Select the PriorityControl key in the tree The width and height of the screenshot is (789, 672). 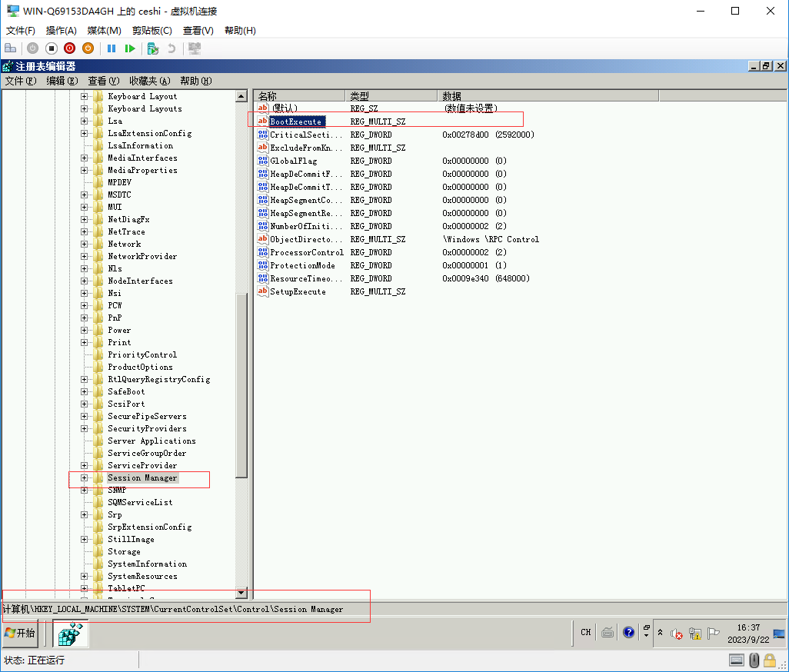coord(142,355)
